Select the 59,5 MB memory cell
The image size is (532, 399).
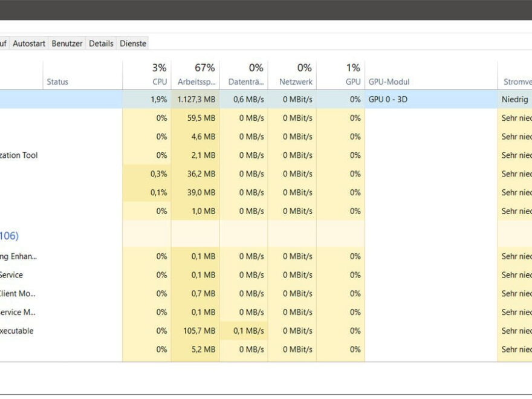click(x=195, y=118)
